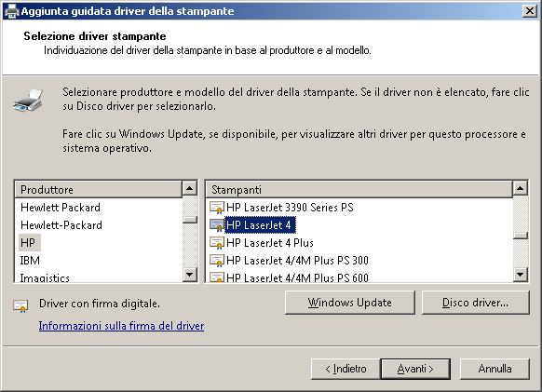Click the Windows Update button
This screenshot has height=392, width=542.
350,303
